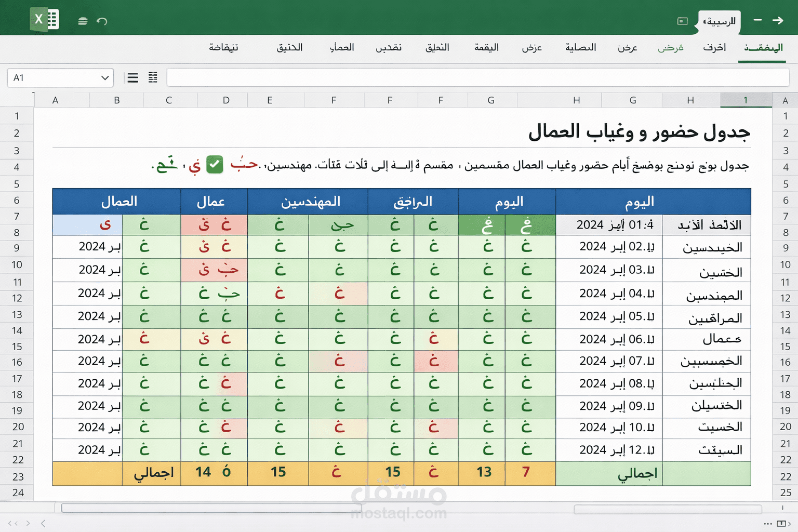Image resolution: width=798 pixels, height=532 pixels.
Task: Open the الحنيق ribbon tab
Action: (289, 47)
